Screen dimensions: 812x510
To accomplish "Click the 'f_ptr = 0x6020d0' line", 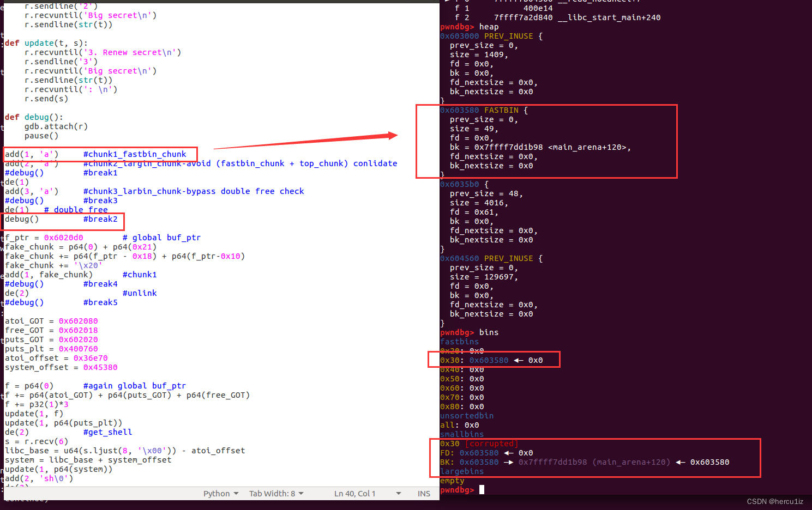I will 44,238.
